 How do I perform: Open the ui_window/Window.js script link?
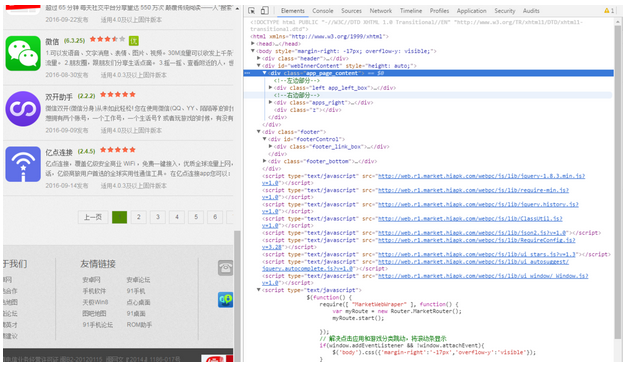[x=483, y=276]
